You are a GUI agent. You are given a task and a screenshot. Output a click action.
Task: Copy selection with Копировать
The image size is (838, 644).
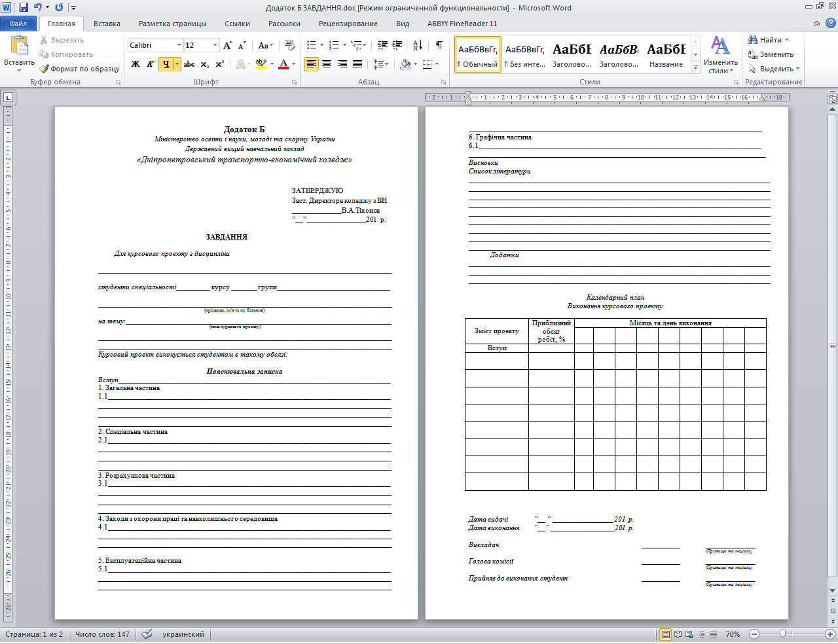coord(65,54)
